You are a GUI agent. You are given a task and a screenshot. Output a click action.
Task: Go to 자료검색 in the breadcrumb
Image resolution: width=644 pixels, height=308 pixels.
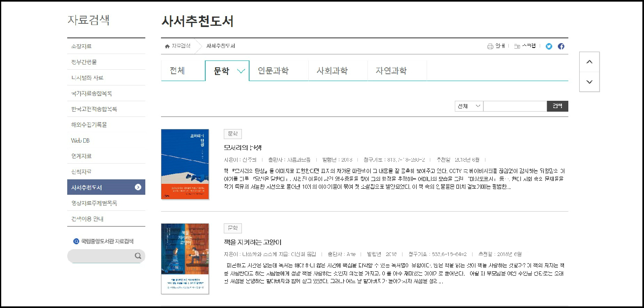click(x=181, y=46)
